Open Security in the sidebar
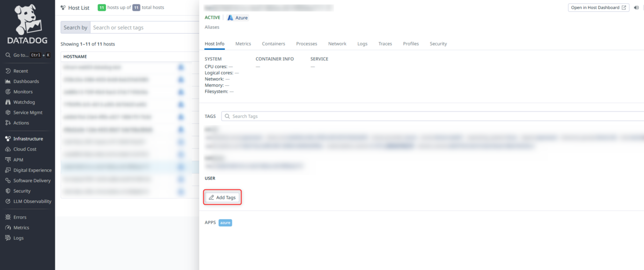 [x=22, y=191]
